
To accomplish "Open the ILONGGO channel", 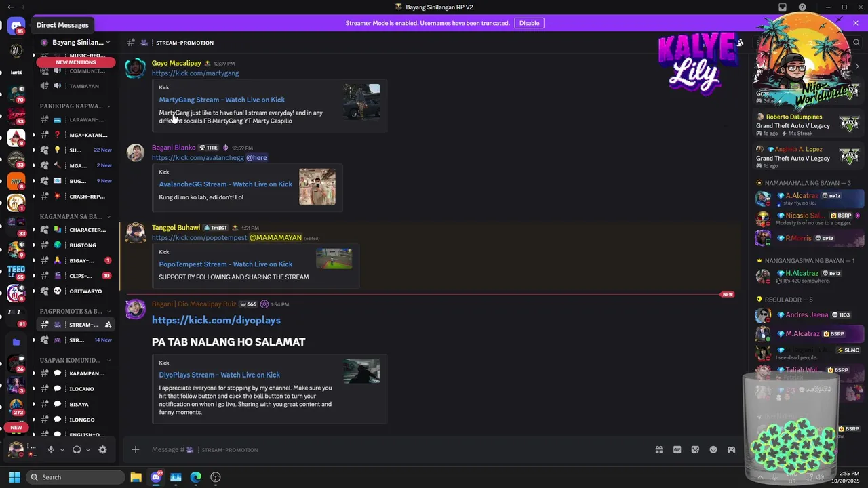I will [75, 420].
